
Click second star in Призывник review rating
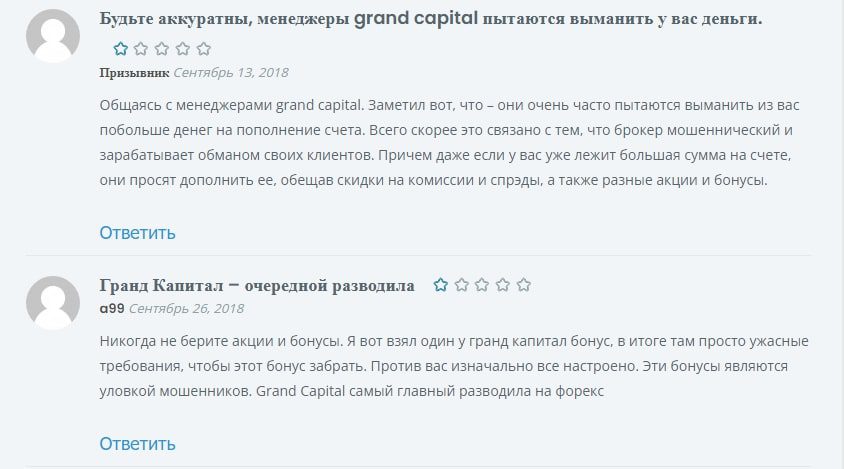[x=141, y=49]
